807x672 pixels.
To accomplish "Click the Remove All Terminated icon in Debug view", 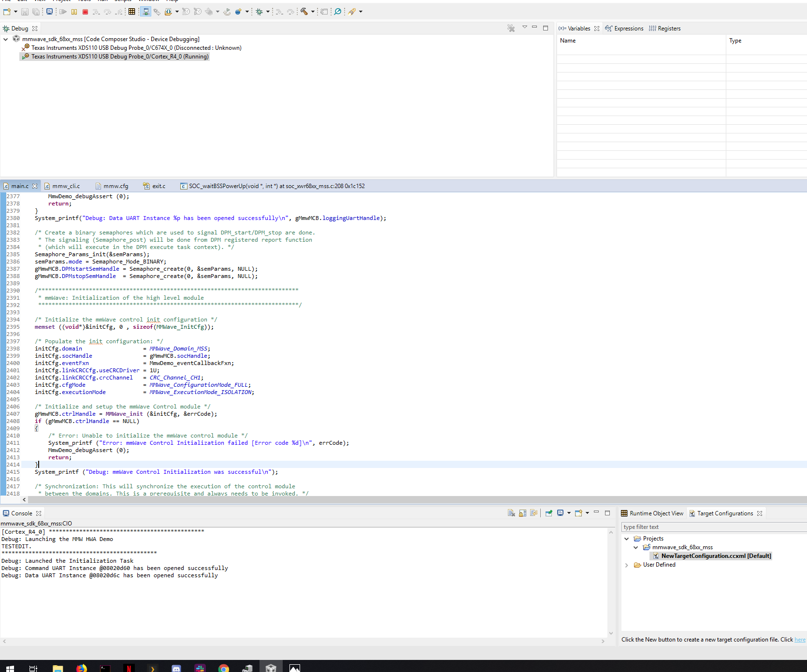I will click(x=511, y=29).
